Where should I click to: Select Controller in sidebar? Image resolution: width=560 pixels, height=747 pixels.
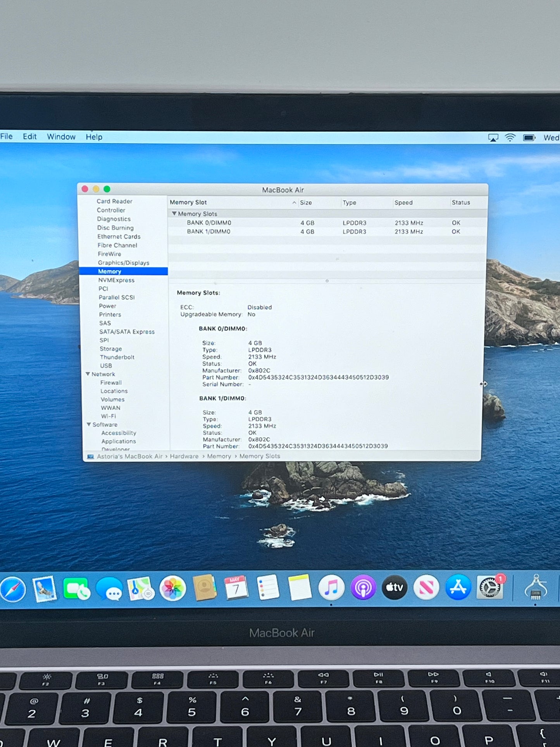click(111, 210)
